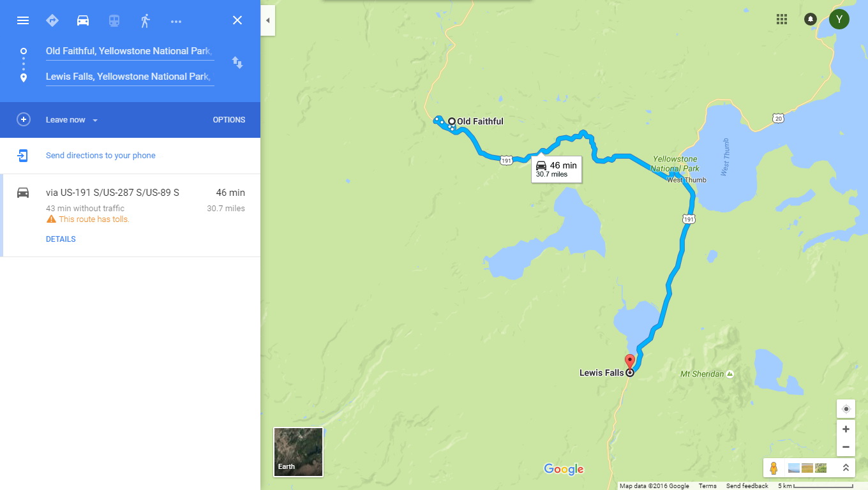
Task: Open route OPTIONS
Action: [229, 120]
